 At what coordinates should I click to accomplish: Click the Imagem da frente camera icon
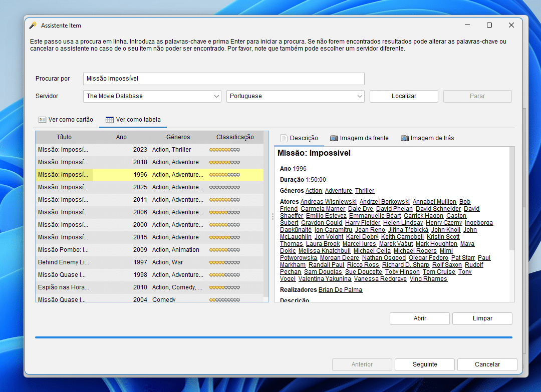[334, 138]
